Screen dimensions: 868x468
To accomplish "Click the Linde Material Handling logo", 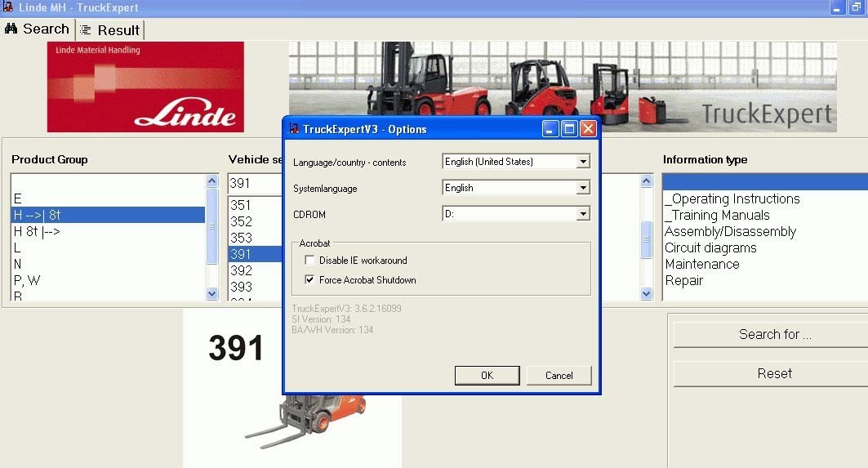I will click(x=145, y=87).
